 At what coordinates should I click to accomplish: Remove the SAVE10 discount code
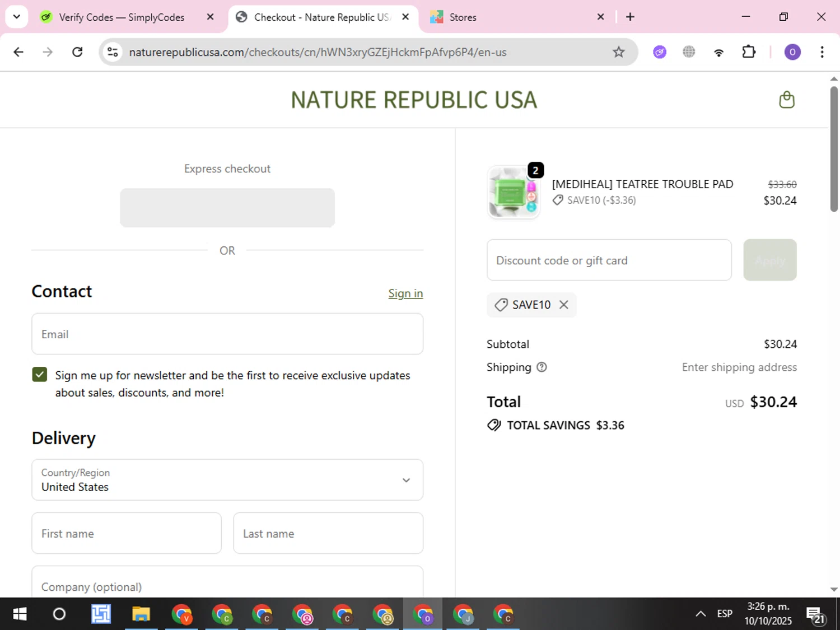564,305
